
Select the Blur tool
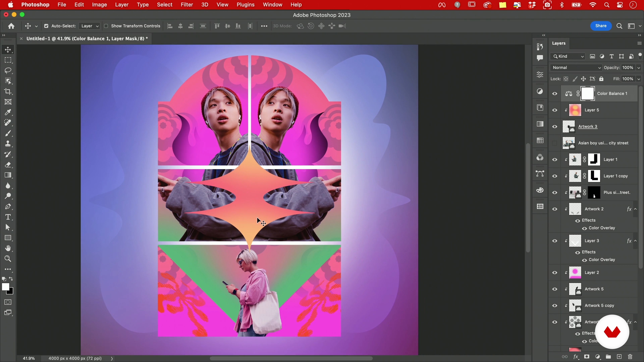coord(8,186)
